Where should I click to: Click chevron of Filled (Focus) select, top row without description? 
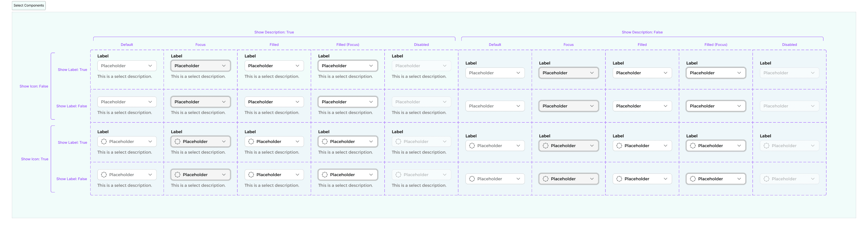tap(739, 73)
